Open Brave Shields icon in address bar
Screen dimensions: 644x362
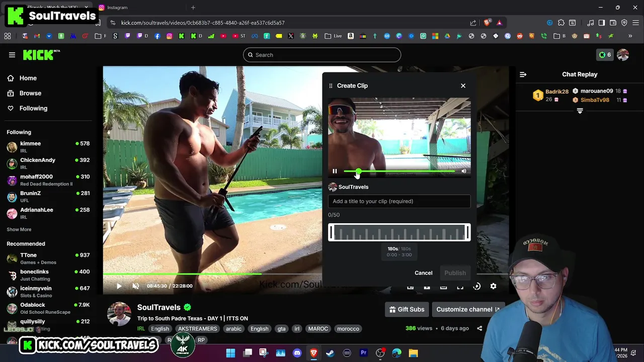[x=487, y=23]
